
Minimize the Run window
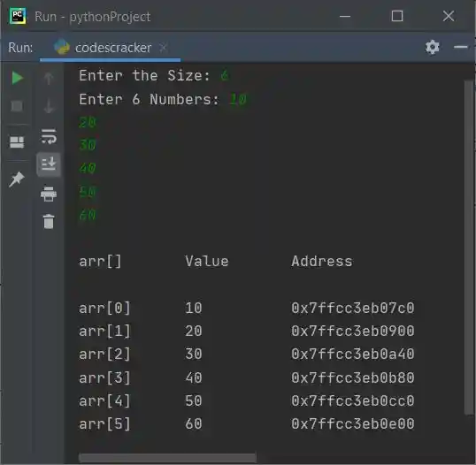coord(345,16)
